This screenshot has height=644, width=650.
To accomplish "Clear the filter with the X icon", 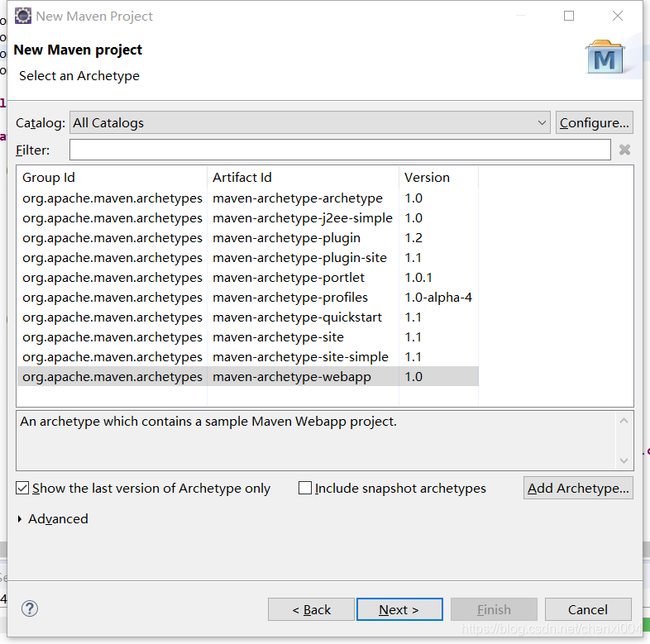I will [x=624, y=150].
